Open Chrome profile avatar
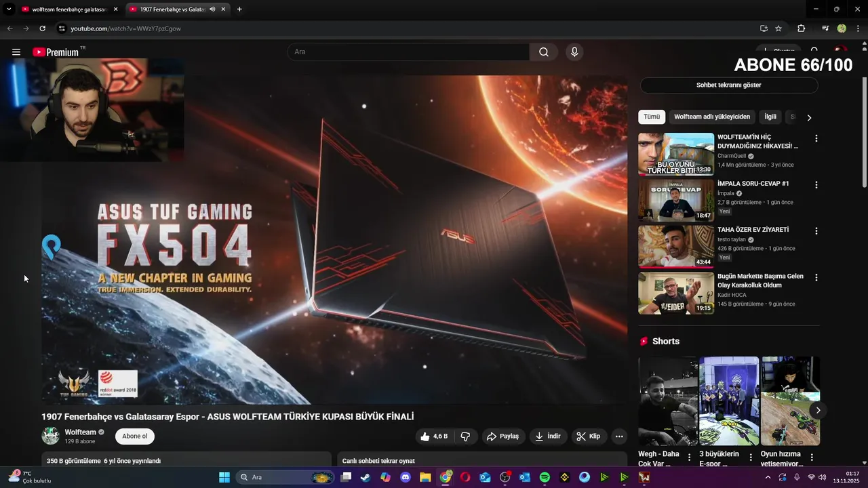The width and height of the screenshot is (868, 488). (x=842, y=28)
